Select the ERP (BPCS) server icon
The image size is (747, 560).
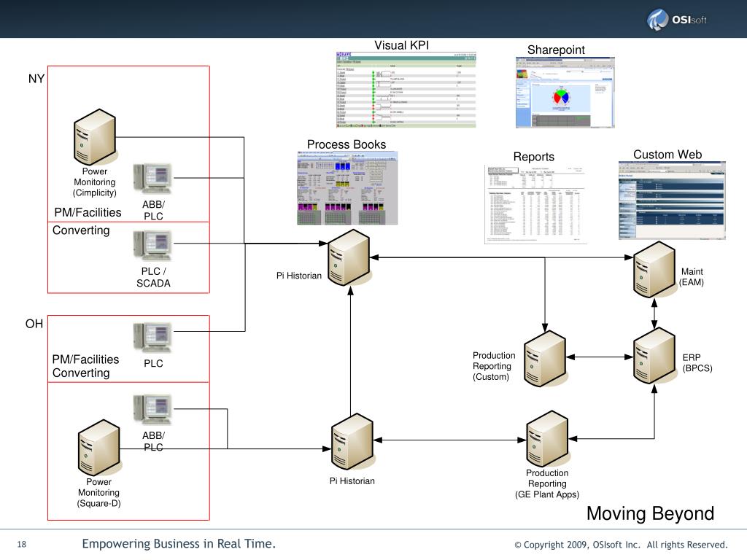point(654,356)
